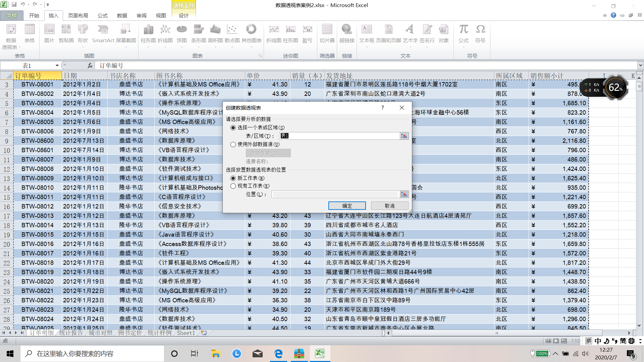The width and height of the screenshot is (644, 362).
Task: Open the 图书定价 worksheet tab
Action: 129,333
